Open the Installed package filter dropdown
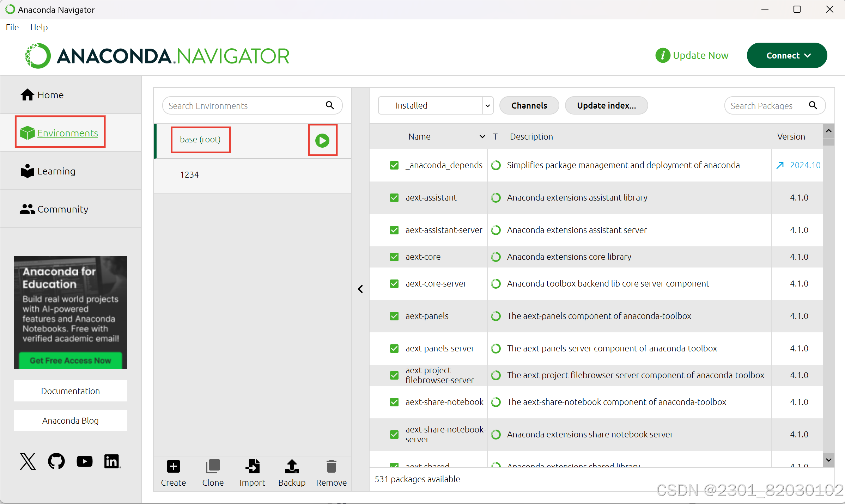The width and height of the screenshot is (845, 504). (436, 105)
